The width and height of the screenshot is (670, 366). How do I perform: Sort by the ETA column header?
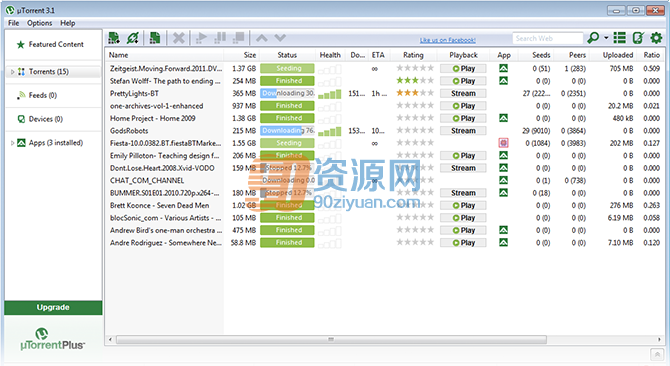(378, 55)
